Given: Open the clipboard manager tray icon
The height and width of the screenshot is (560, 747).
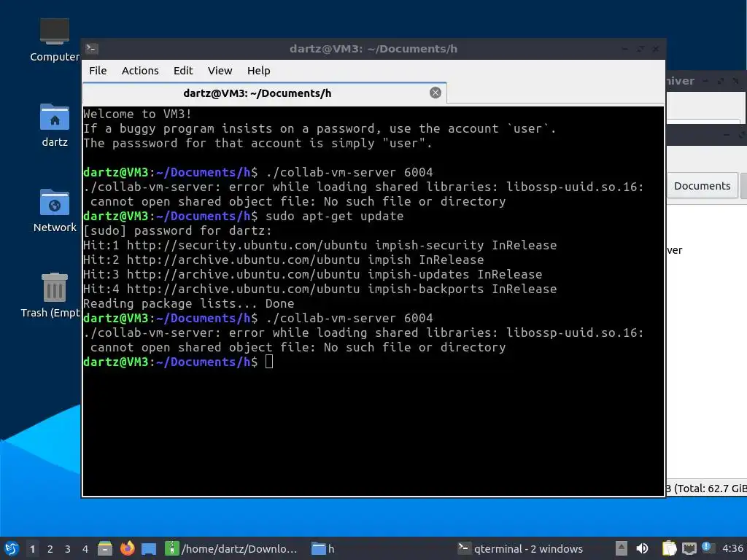Looking at the screenshot, I should click(x=670, y=548).
